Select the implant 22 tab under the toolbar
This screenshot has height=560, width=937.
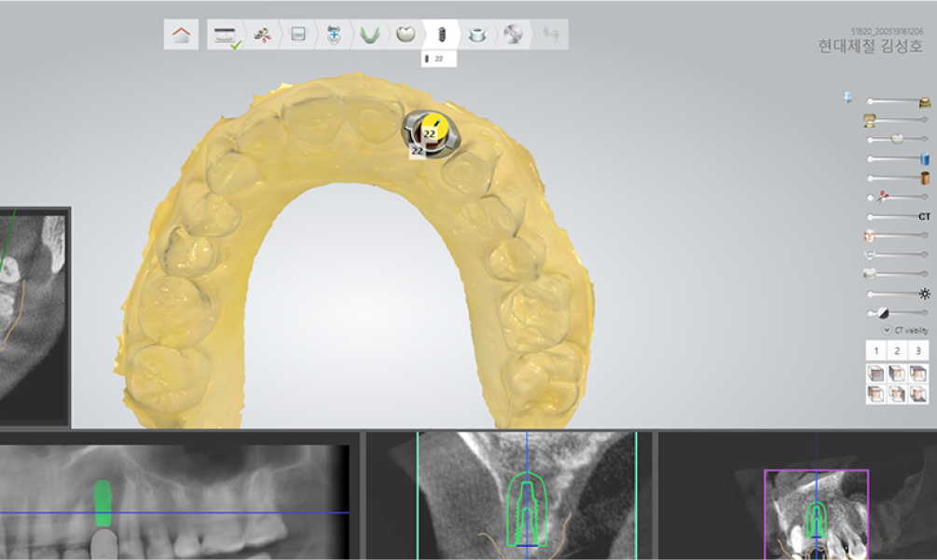point(439,58)
